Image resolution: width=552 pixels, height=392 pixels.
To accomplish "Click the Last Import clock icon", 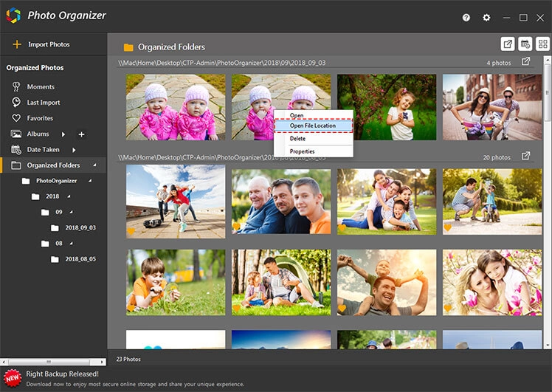I will coord(16,102).
